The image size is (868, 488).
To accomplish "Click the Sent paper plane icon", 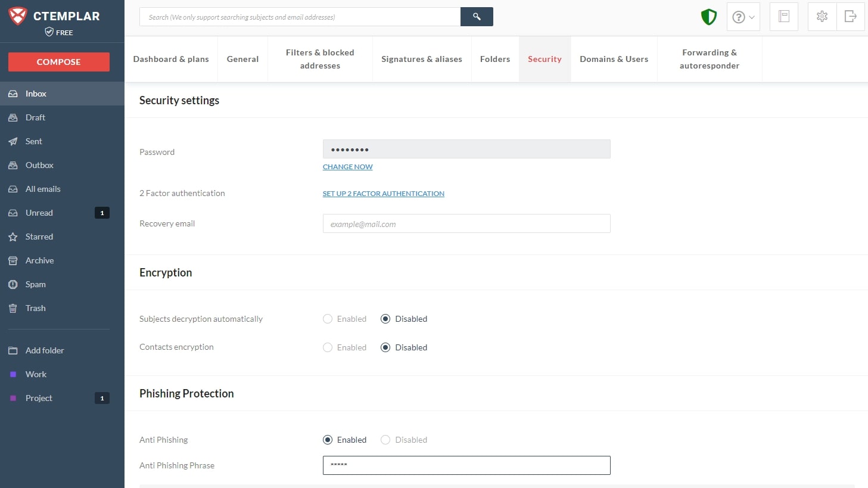I will (x=13, y=141).
